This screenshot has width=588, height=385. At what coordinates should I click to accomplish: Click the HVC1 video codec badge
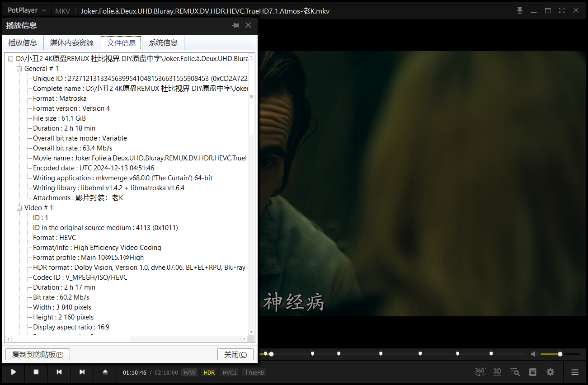230,373
